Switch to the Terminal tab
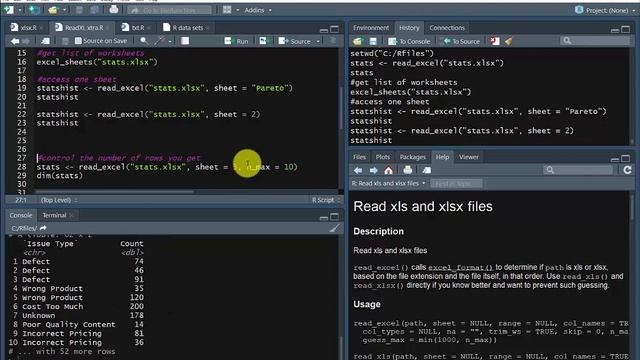Viewport: 640px width, 360px height. (x=54, y=215)
